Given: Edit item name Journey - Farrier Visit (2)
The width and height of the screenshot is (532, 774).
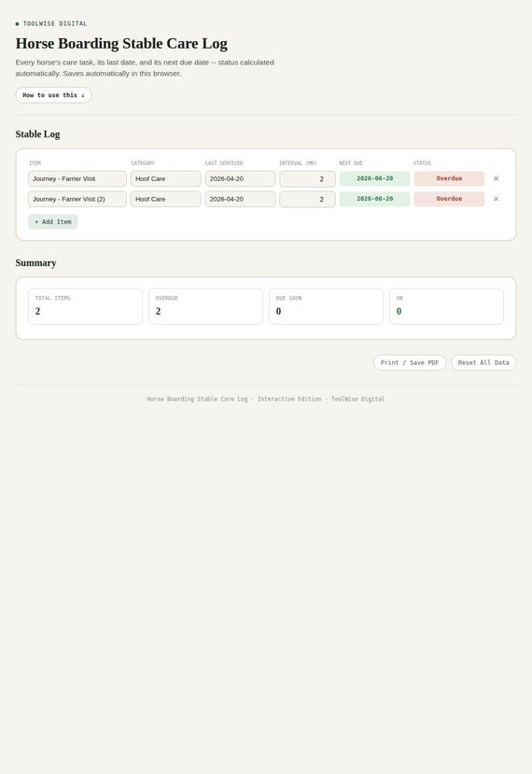Looking at the screenshot, I should pos(77,199).
